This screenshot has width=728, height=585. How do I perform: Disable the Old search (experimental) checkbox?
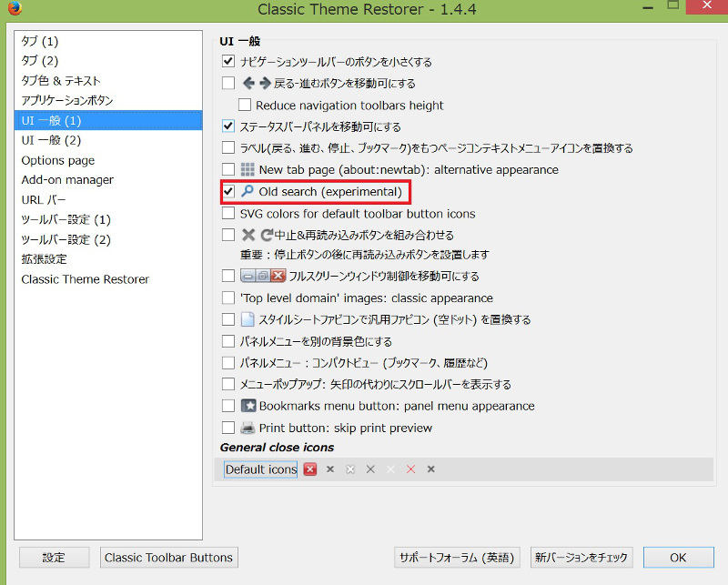coord(228,192)
